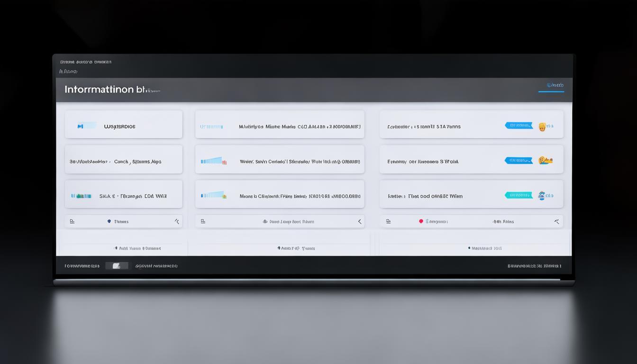Viewport: 637px width, 364px height.
Task: Click the red dot indicator in right footer bar
Action: [420, 221]
